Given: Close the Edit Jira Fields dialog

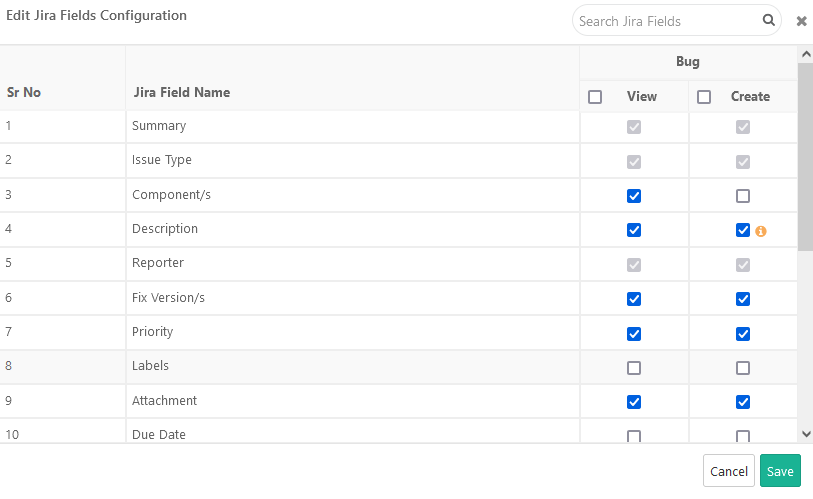Looking at the screenshot, I should coord(801,21).
